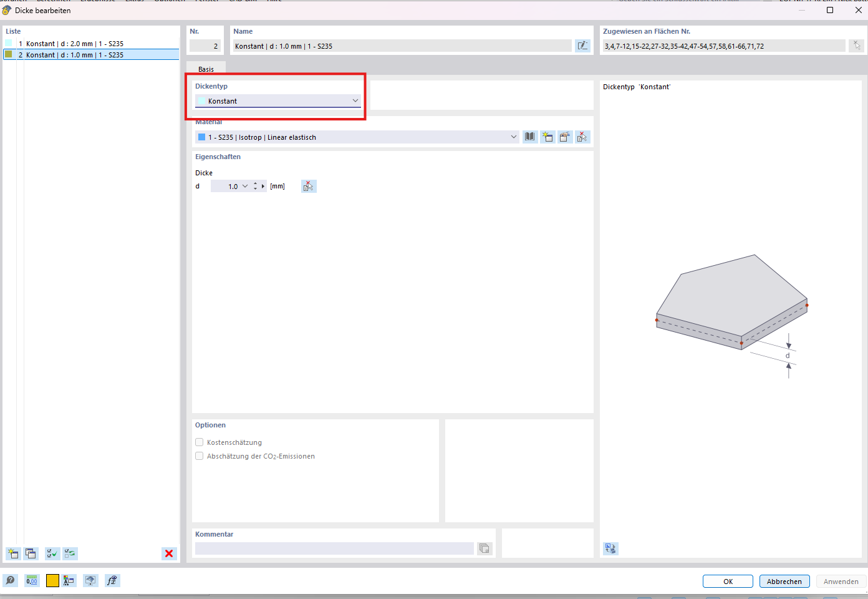The height and width of the screenshot is (599, 868).
Task: Click select-all checkmarks icon below list
Action: click(52, 553)
